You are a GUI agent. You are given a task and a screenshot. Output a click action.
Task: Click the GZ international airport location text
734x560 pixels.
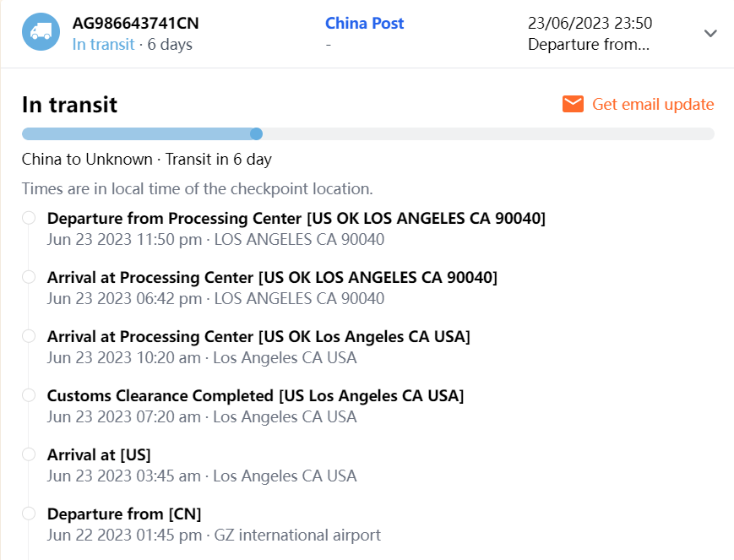point(297,535)
